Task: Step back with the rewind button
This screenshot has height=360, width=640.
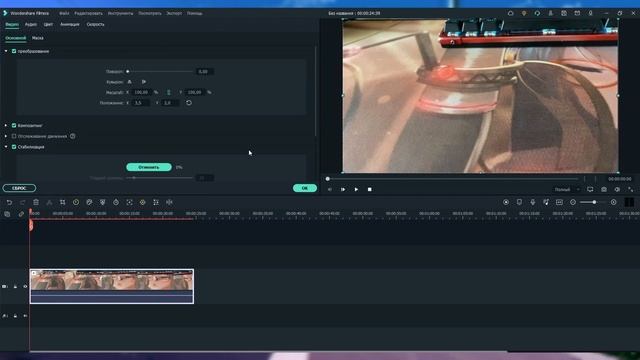Action: (x=330, y=189)
